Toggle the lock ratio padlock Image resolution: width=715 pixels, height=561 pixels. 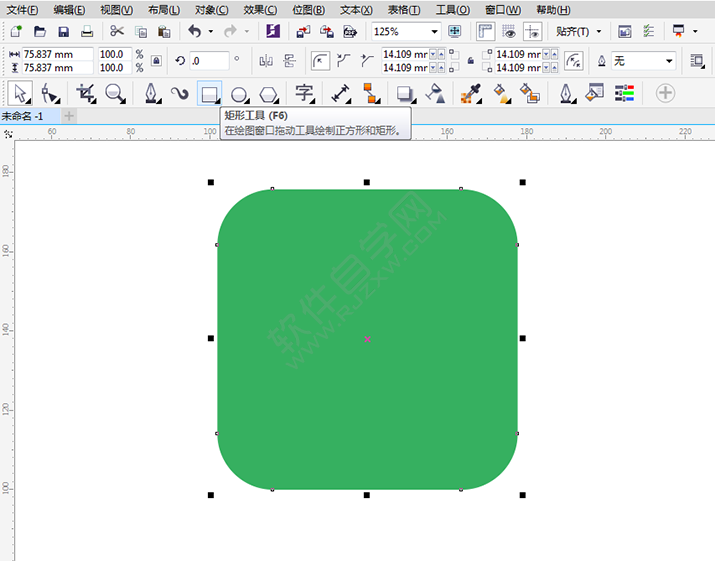click(156, 60)
